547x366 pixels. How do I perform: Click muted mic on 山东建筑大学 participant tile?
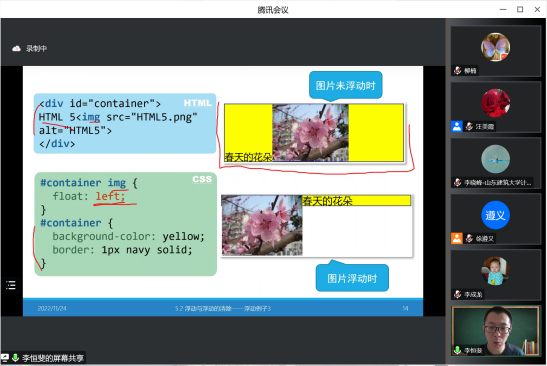pos(457,182)
